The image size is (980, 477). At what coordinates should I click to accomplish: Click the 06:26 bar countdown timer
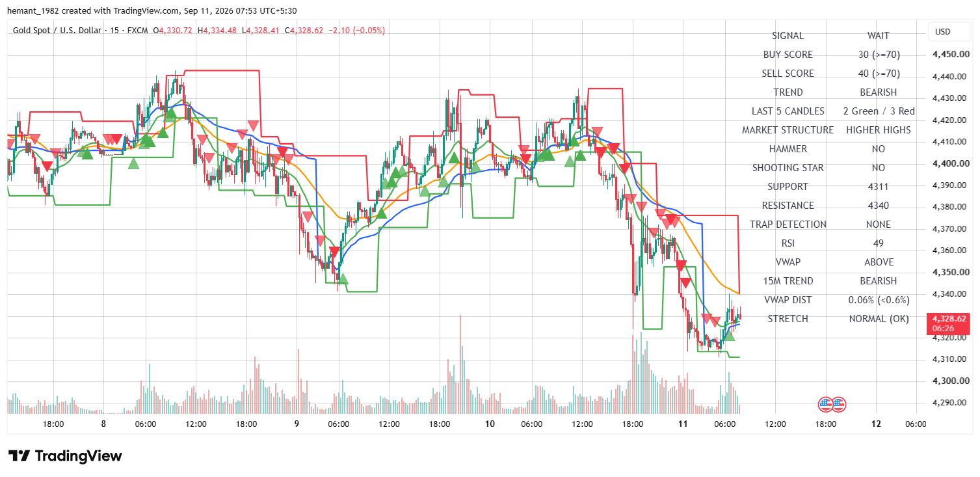click(943, 329)
